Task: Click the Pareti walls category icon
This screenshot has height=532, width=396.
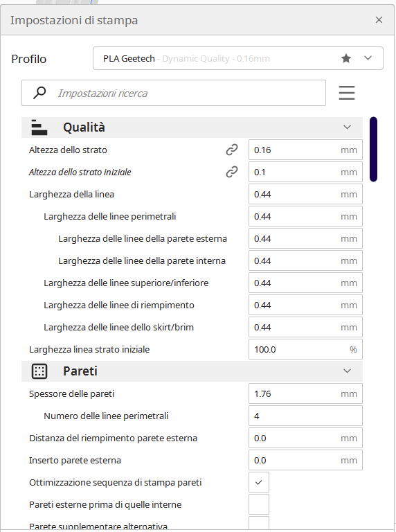Action: 39,371
